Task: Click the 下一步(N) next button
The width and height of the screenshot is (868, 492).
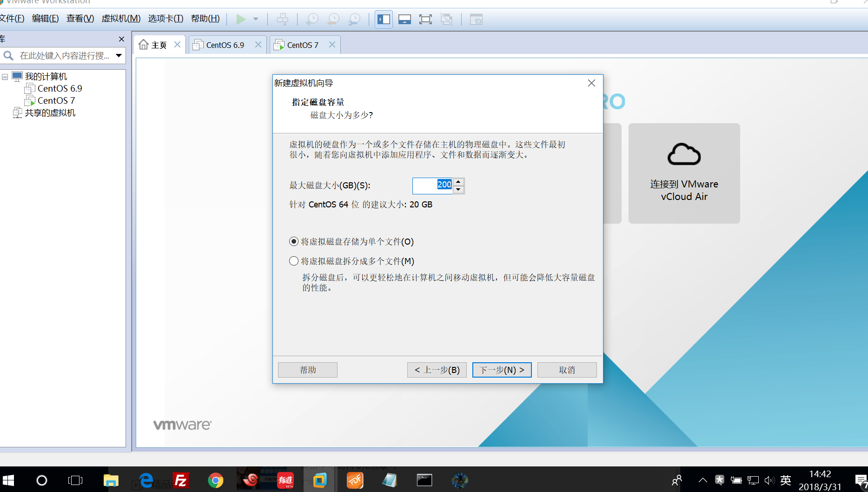Action: pyautogui.click(x=502, y=370)
